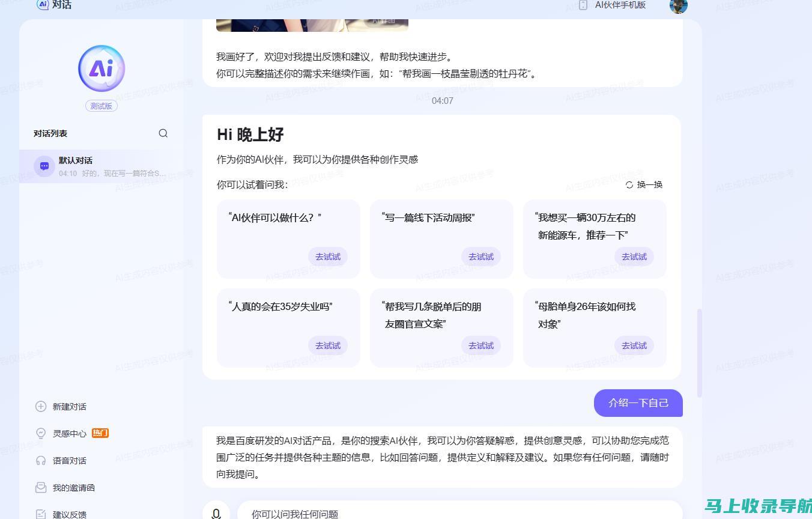Click 去试试 on 新能源车 recommendation card
The height and width of the screenshot is (519, 812).
pos(634,256)
